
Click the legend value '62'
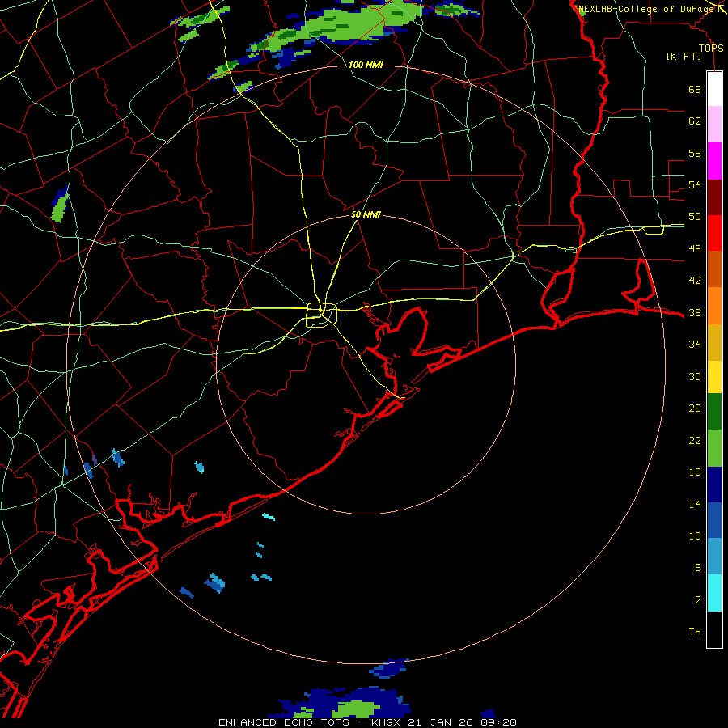[695, 121]
